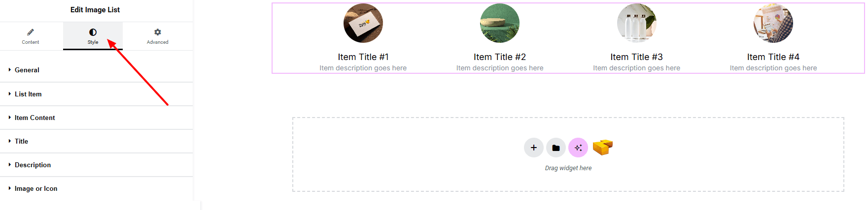
Task: Select the business card image for Item #1
Action: tap(363, 23)
